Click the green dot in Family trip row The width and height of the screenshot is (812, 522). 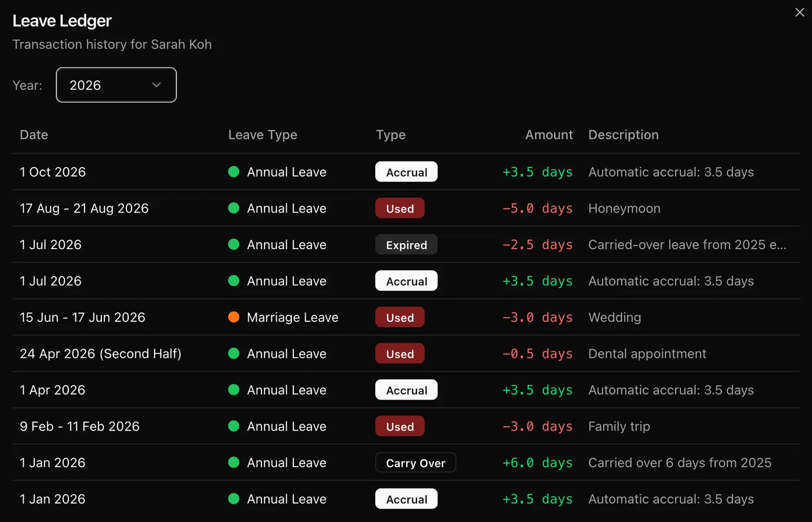[x=234, y=426]
